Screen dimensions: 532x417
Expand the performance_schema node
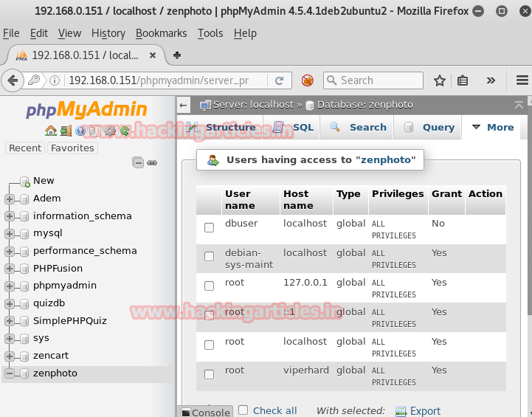(10, 252)
